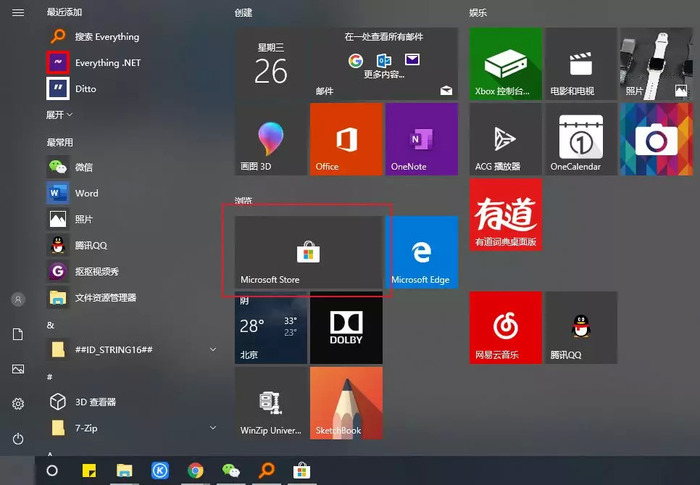The width and height of the screenshot is (700, 485).
Task: Open Settings gear in left rail
Action: pos(18,404)
